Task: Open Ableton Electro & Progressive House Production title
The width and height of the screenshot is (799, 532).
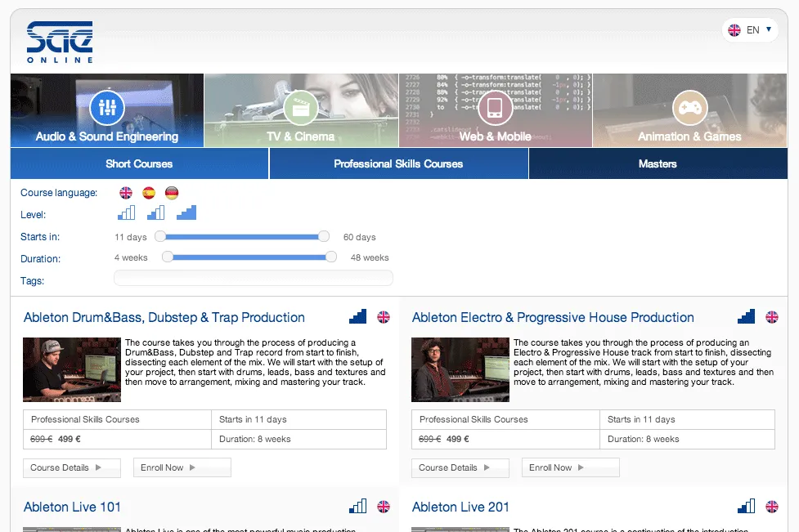Action: 553,318
